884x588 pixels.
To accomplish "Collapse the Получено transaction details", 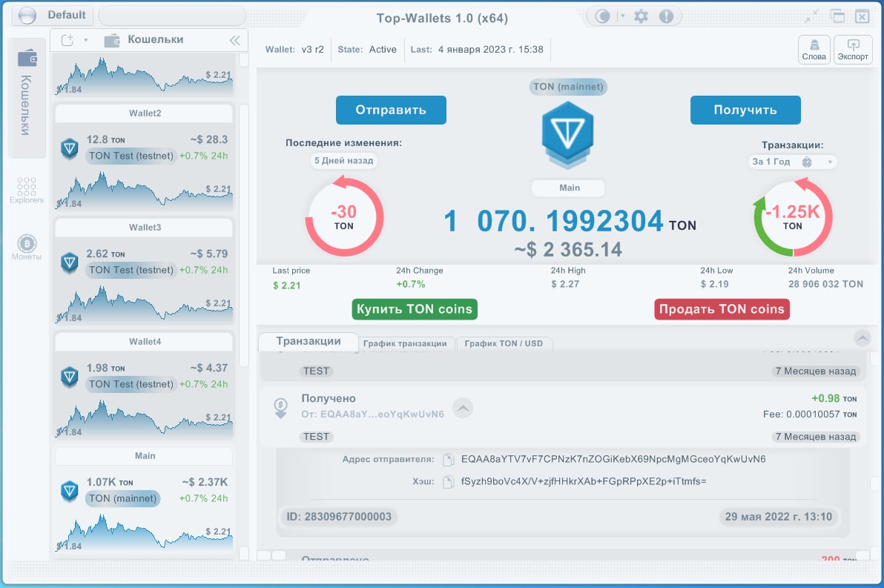I will [x=463, y=408].
